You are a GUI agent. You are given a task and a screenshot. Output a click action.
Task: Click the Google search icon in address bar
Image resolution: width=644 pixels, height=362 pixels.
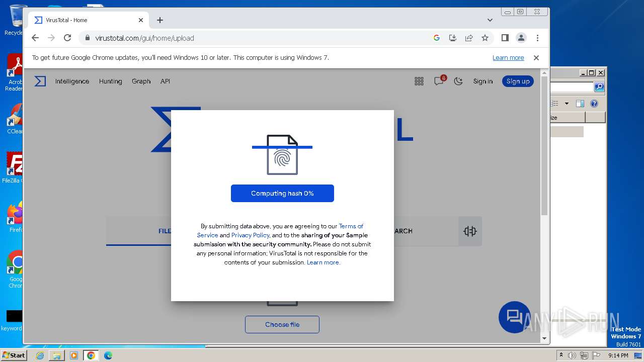click(436, 38)
